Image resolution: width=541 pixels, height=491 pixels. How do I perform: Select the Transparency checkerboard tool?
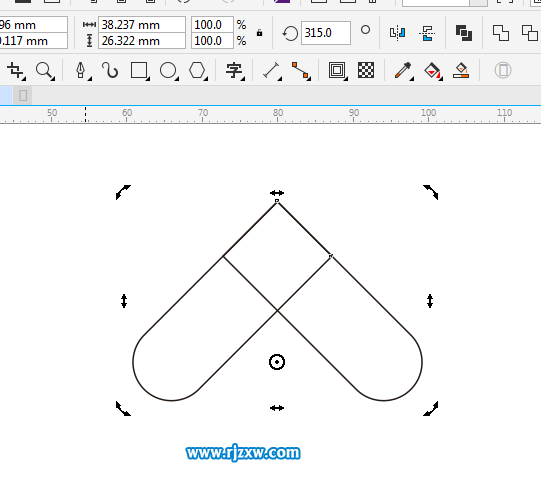366,70
